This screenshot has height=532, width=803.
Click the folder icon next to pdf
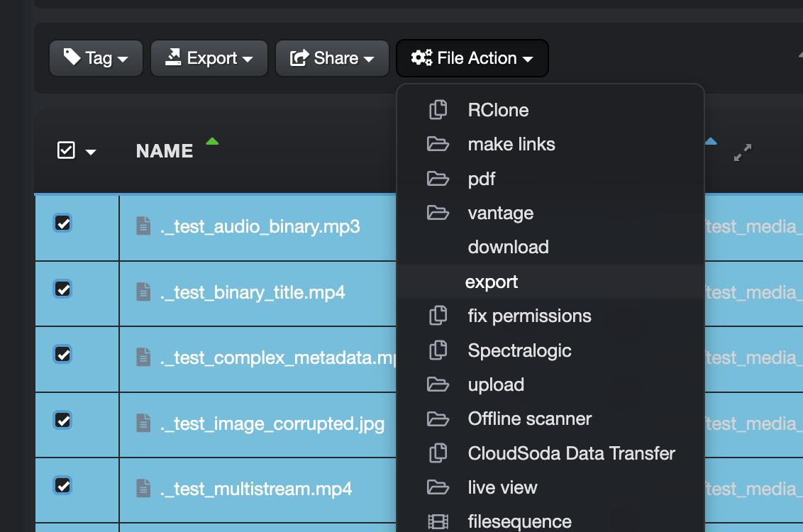click(438, 179)
